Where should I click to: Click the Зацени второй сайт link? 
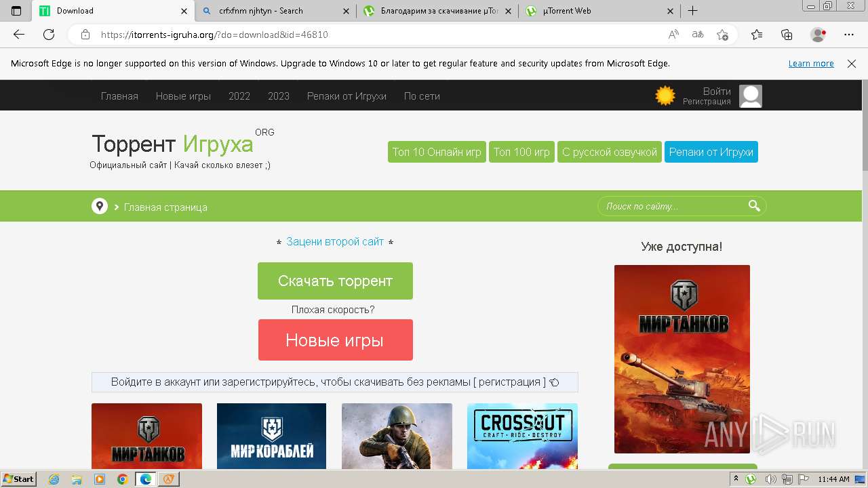pyautogui.click(x=335, y=241)
